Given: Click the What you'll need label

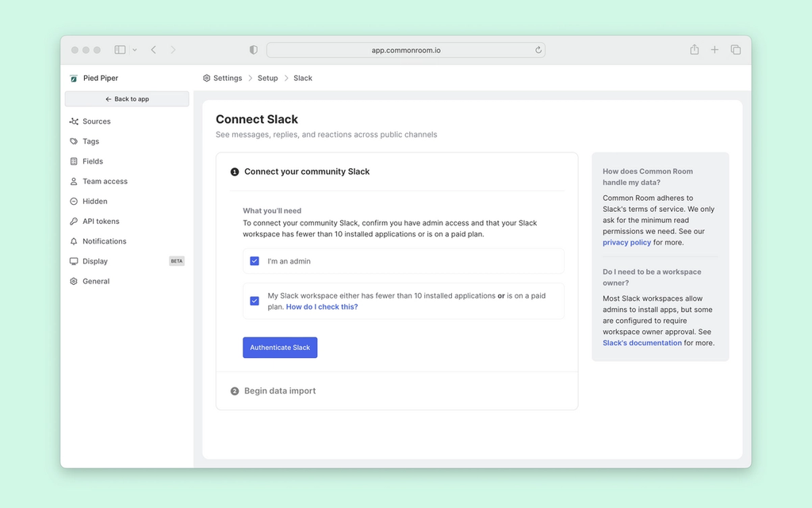Looking at the screenshot, I should tap(272, 211).
